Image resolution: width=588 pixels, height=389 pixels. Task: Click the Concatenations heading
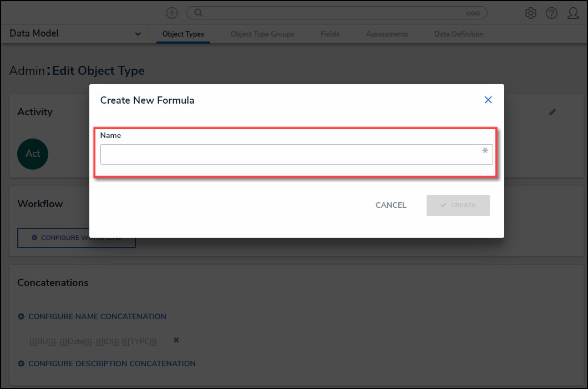pos(53,282)
